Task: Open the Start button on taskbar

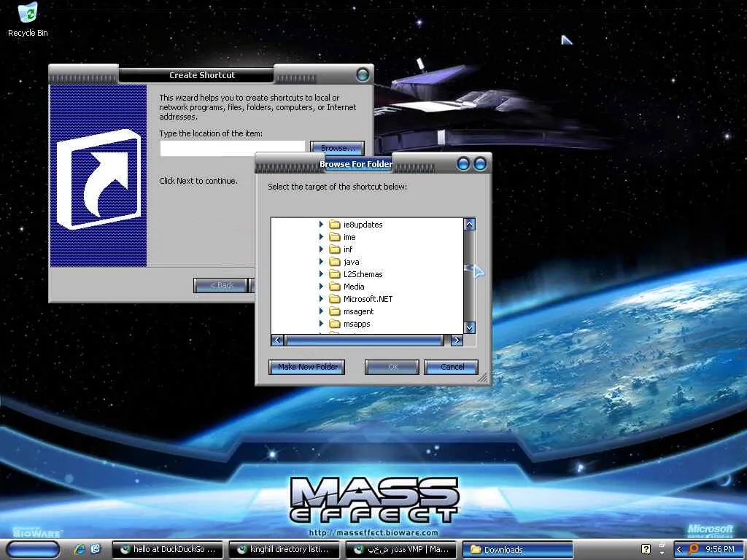Action: pyautogui.click(x=34, y=550)
